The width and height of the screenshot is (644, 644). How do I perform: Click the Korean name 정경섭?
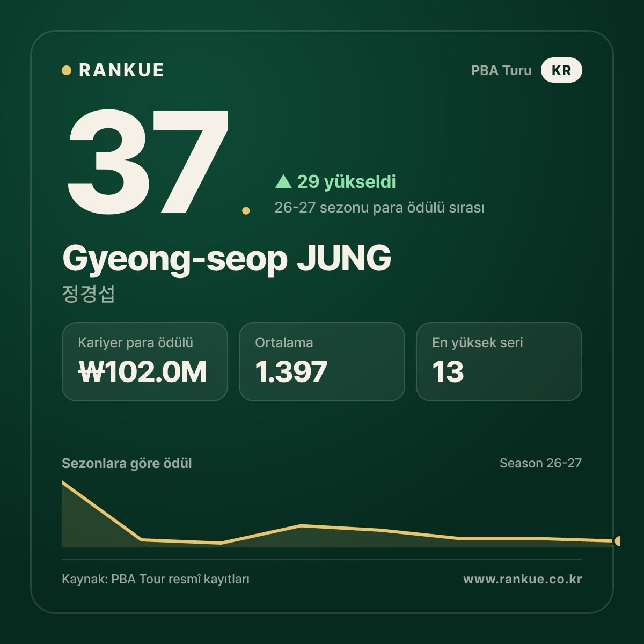pos(89,294)
